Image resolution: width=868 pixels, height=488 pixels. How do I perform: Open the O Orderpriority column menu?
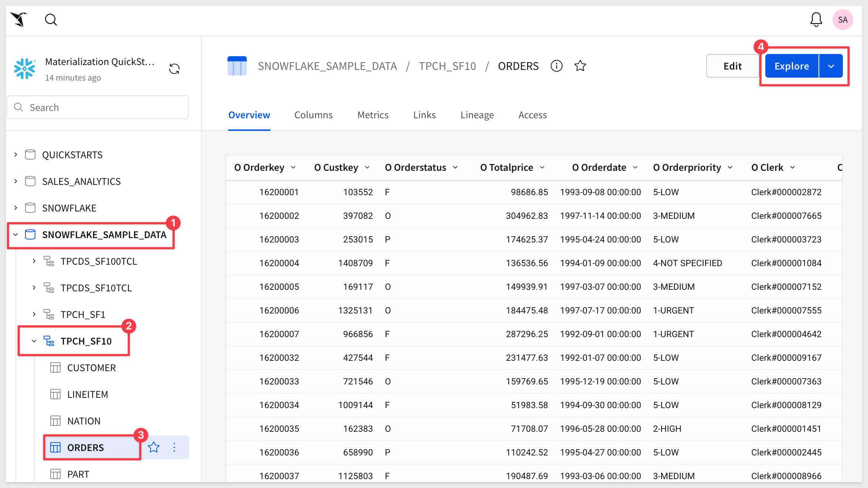[730, 167]
